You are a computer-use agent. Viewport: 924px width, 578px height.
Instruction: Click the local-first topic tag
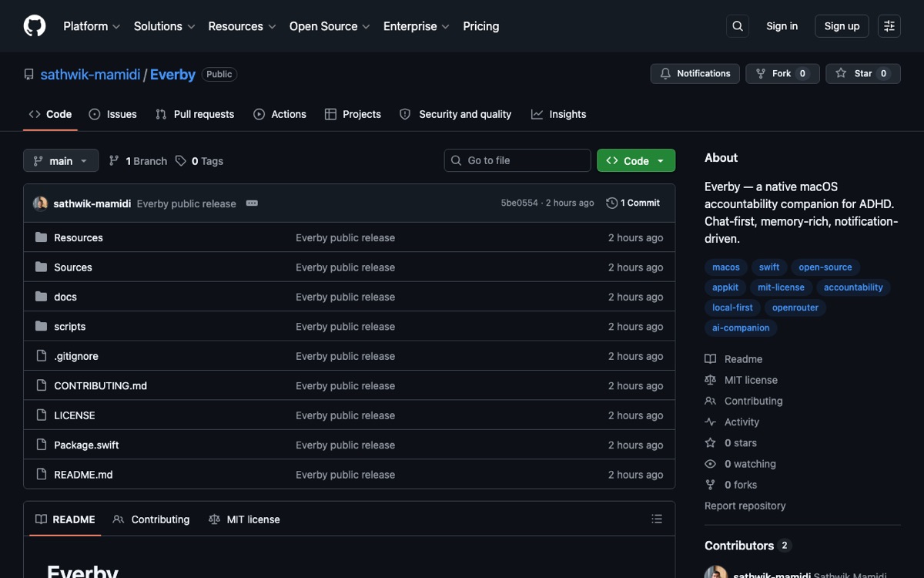tap(733, 307)
